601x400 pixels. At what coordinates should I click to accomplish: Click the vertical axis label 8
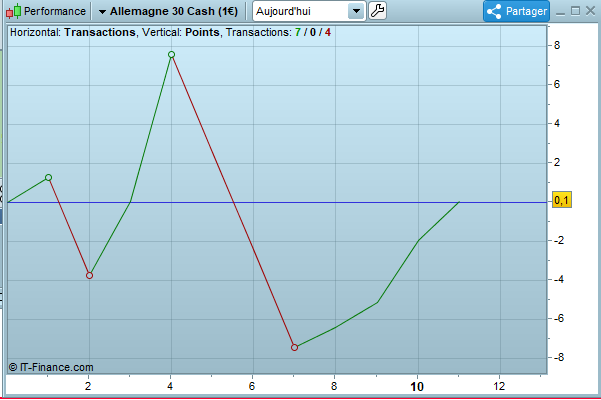point(557,45)
